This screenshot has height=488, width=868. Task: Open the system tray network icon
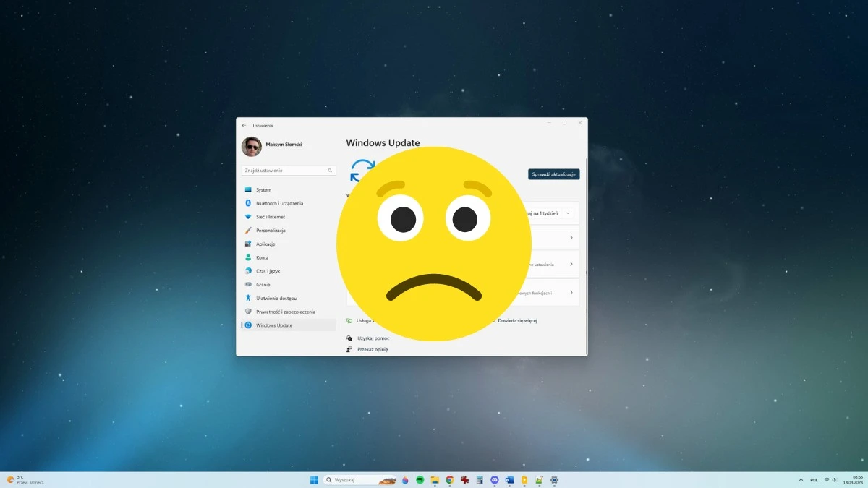pyautogui.click(x=827, y=479)
